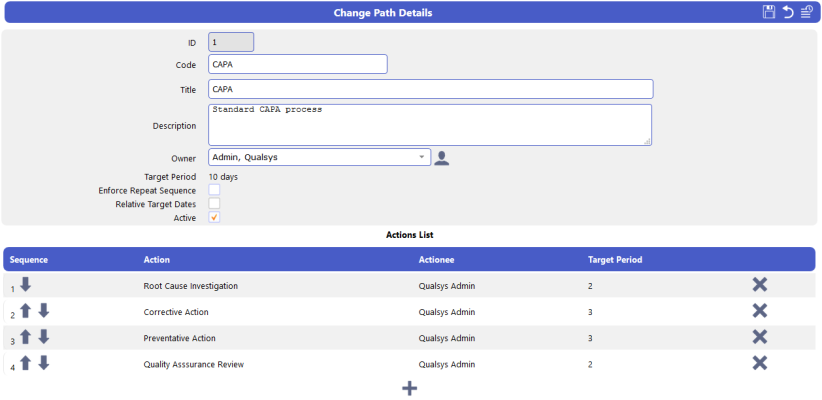Click the Title input field
Viewport: 822px width, 400px height.
pos(431,89)
